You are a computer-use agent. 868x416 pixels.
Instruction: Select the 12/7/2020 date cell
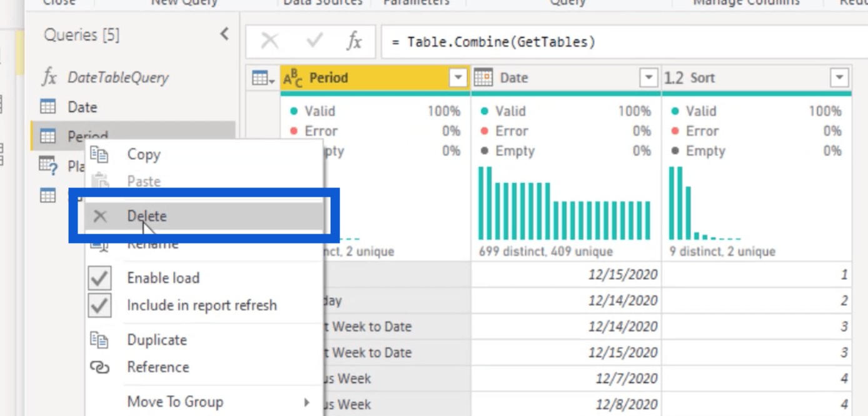pos(566,379)
